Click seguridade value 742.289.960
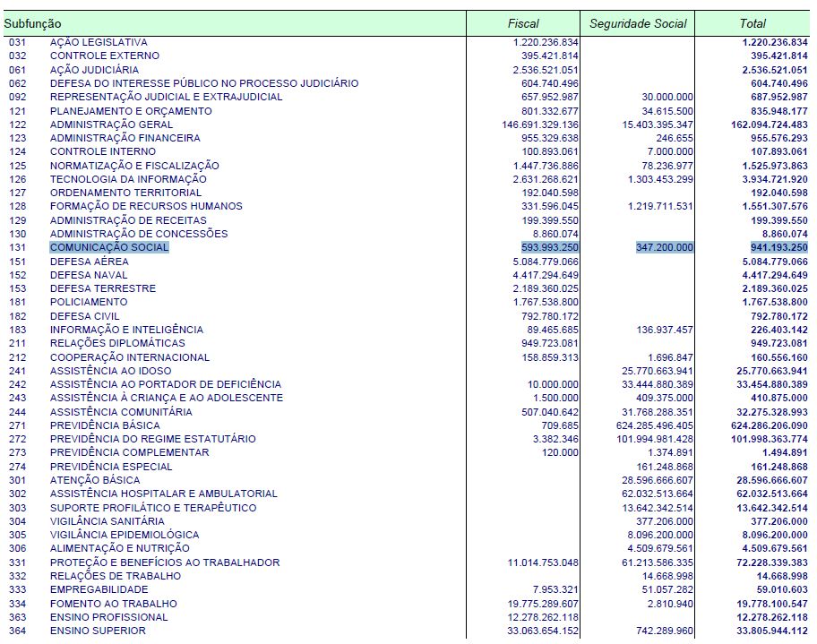The image size is (817, 644). [665, 631]
